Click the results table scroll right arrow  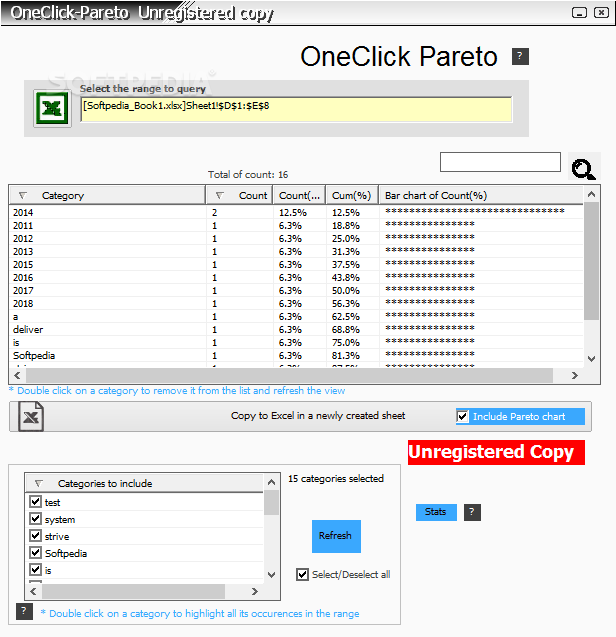pyautogui.click(x=575, y=375)
